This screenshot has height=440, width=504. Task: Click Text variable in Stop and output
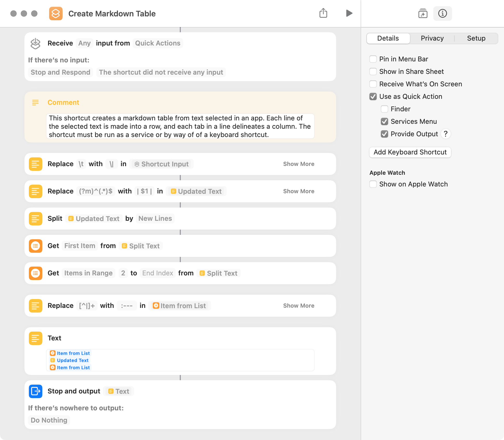118,391
